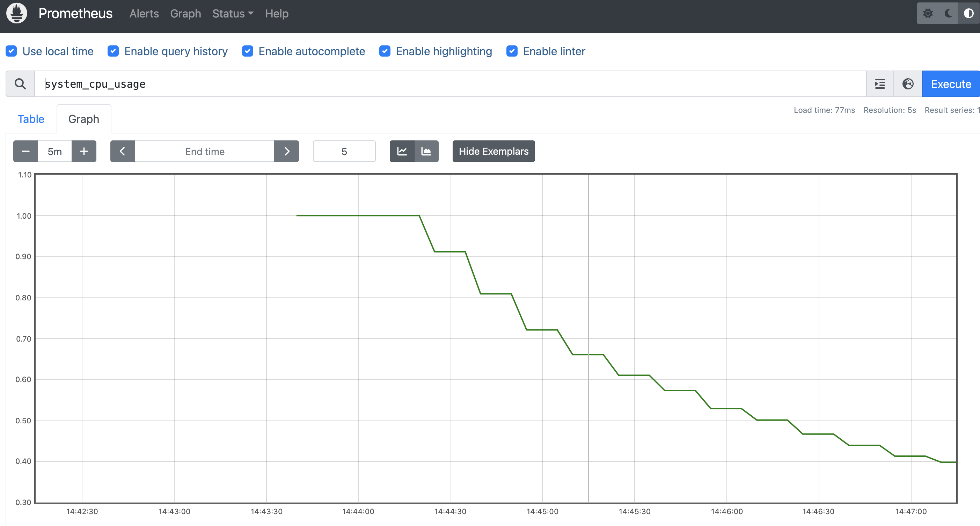Viewport: 980px width, 526px height.
Task: Switch to the Table tab
Action: [31, 119]
